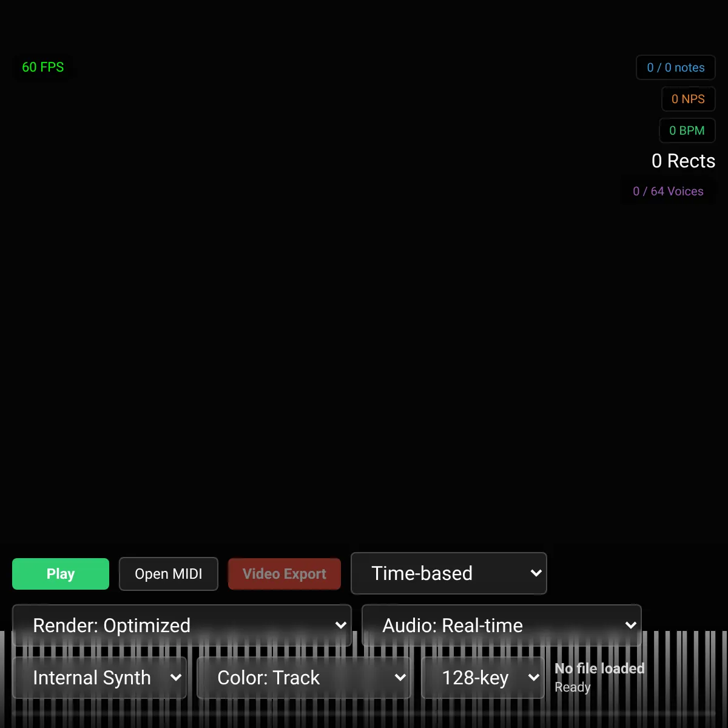Open the Audio: Real-time dropdown

click(x=501, y=625)
